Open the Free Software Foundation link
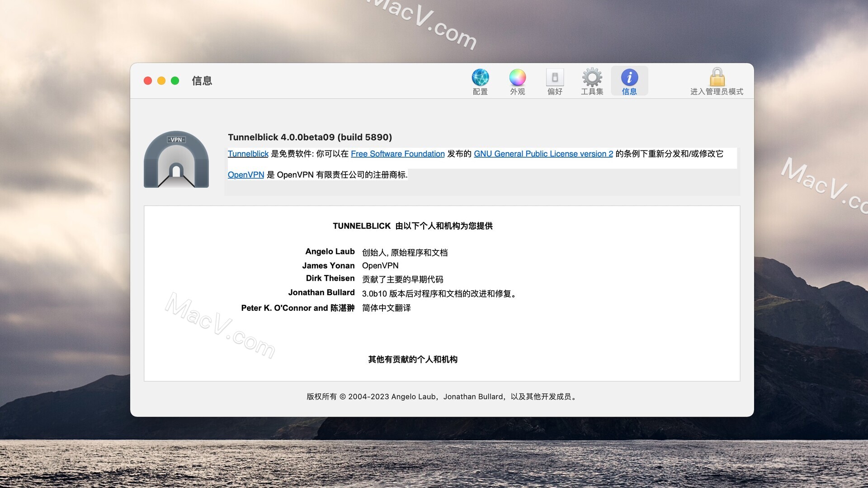 [398, 154]
